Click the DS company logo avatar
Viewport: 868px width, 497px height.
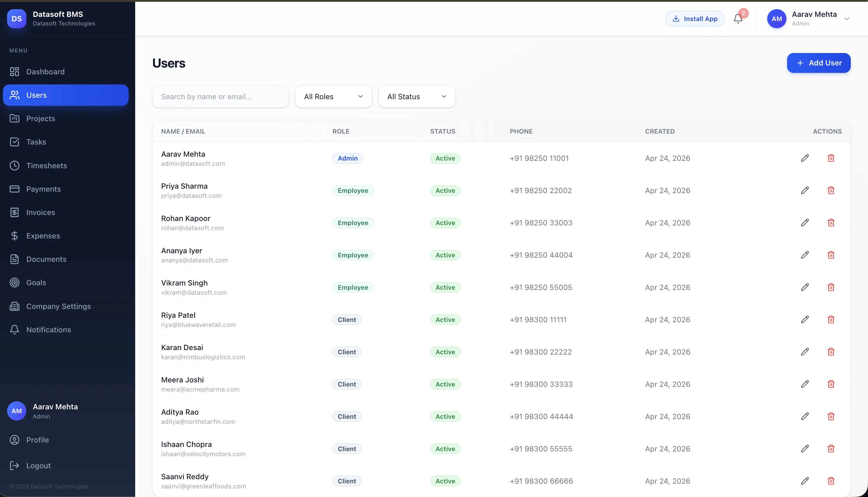click(x=17, y=19)
